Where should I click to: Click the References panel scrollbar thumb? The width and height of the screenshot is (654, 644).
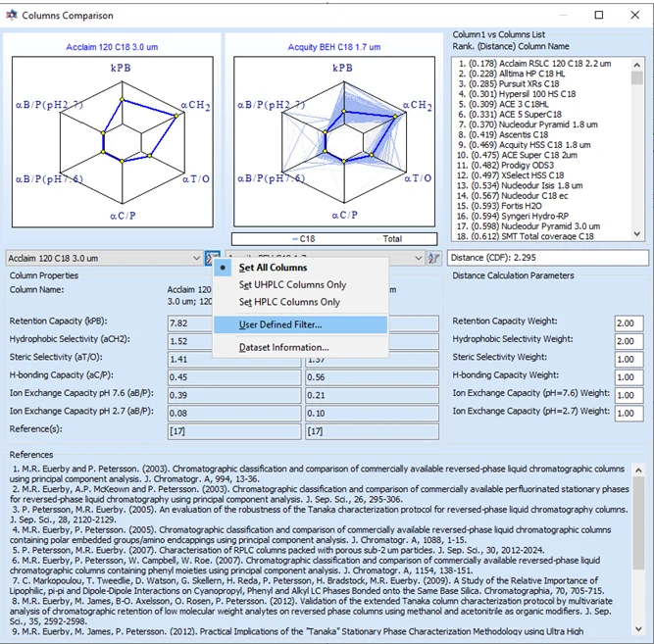point(638,523)
